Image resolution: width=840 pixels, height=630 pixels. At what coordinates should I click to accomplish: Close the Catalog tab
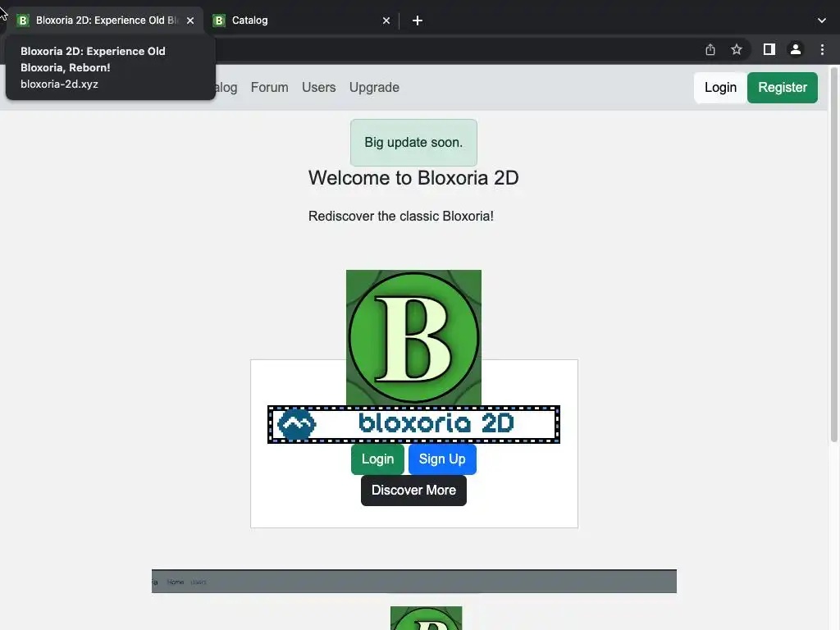click(x=386, y=21)
